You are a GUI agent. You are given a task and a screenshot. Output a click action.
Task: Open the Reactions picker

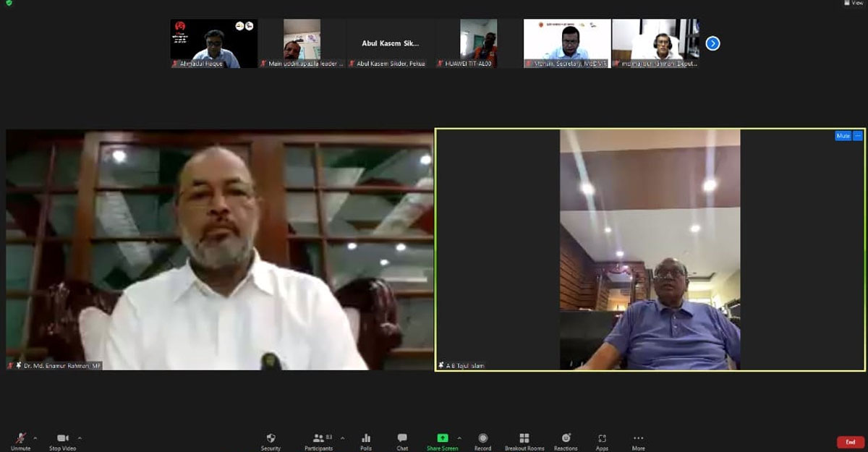click(566, 440)
